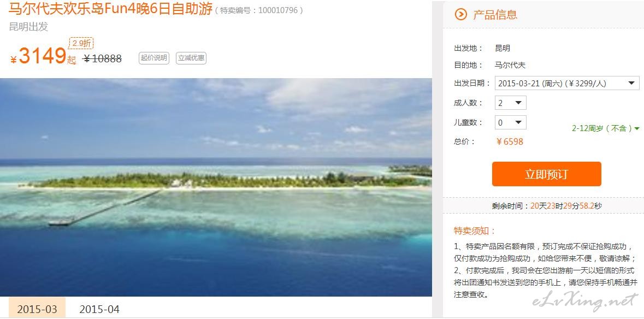The width and height of the screenshot is (644, 319).
Task: Click the 立减优惠 instant discount button
Action: pyautogui.click(x=191, y=58)
